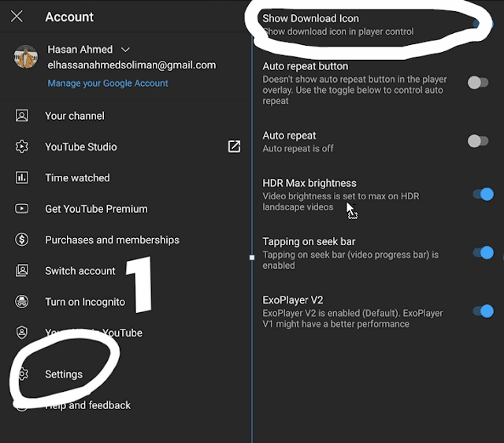
Task: Click the shield icon for Your data in YouTube
Action: (x=22, y=333)
